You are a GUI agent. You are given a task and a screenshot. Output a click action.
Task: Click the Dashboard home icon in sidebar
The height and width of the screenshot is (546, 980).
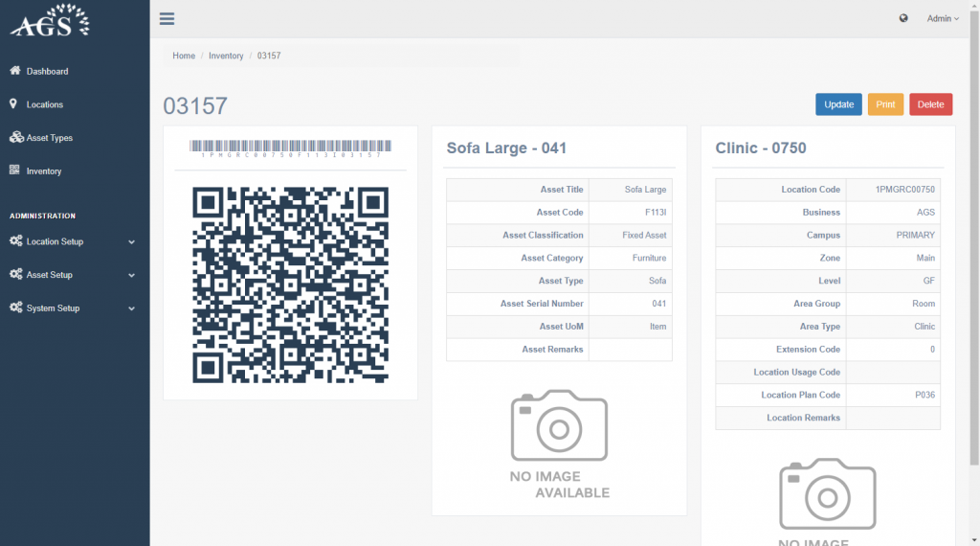point(15,71)
